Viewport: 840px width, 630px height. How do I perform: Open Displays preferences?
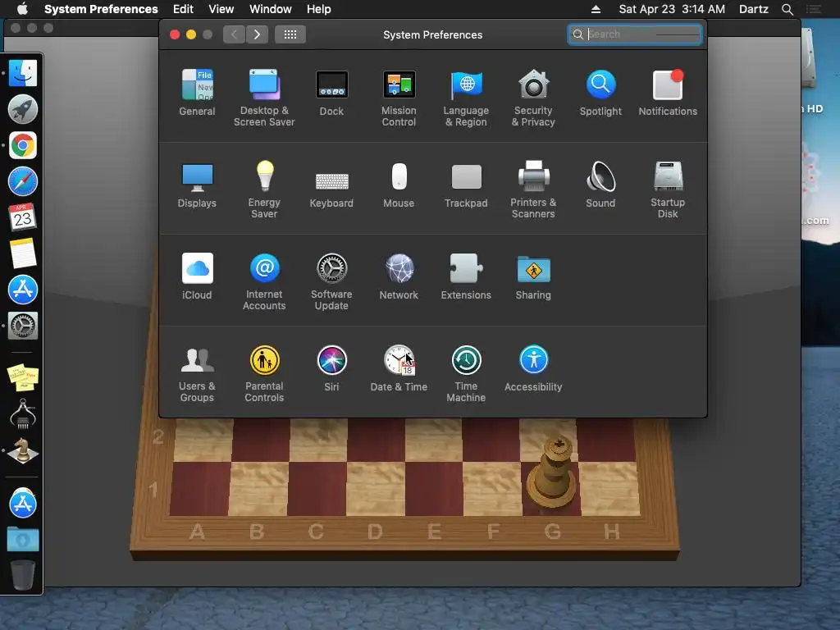tap(197, 185)
